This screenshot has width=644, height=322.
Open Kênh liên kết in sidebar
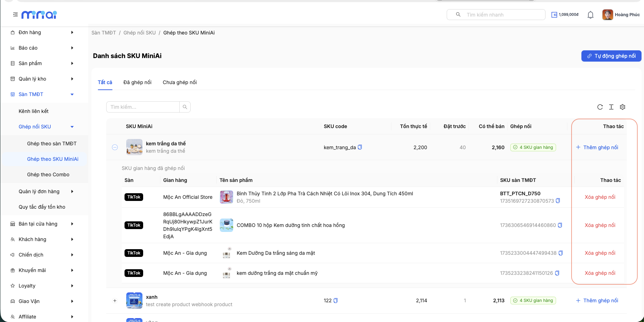tap(33, 111)
